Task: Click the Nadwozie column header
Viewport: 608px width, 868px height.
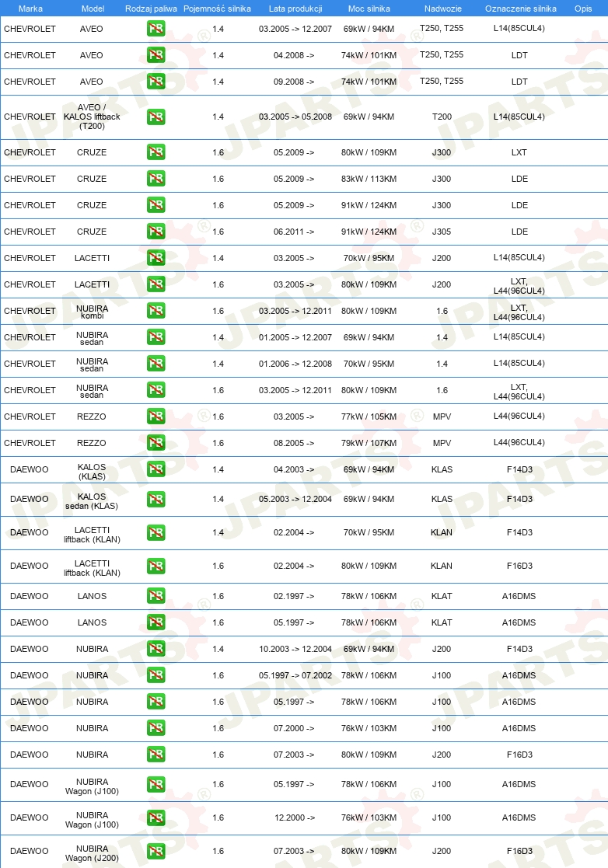Action: tap(443, 9)
